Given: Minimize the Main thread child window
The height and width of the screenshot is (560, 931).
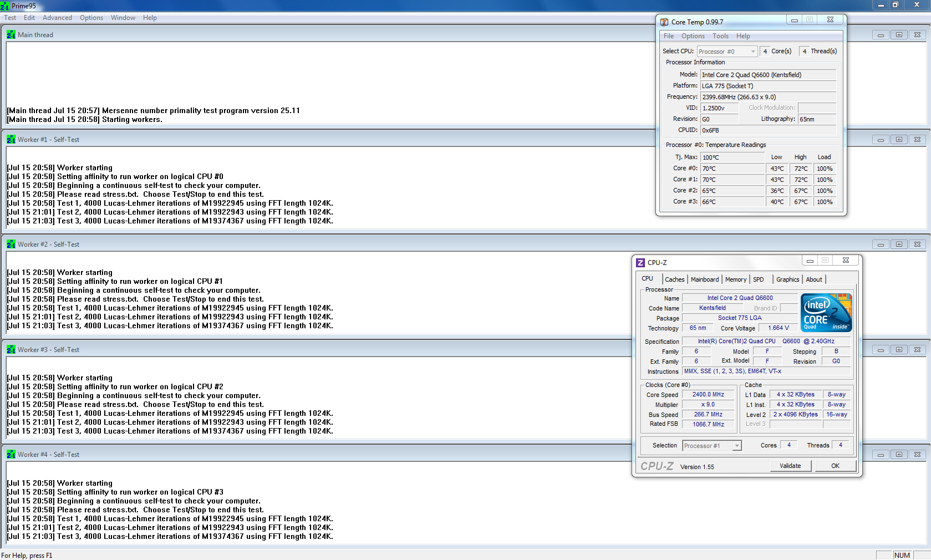Looking at the screenshot, I should click(x=881, y=35).
